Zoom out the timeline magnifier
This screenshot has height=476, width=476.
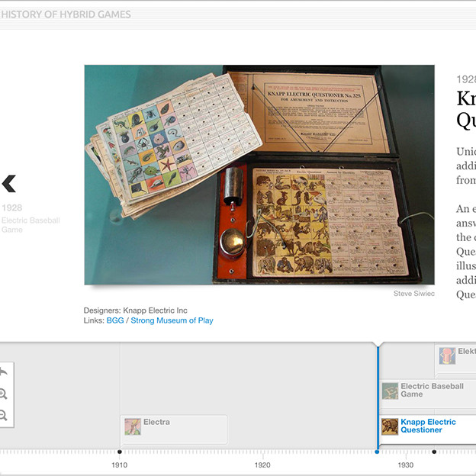click(3, 415)
